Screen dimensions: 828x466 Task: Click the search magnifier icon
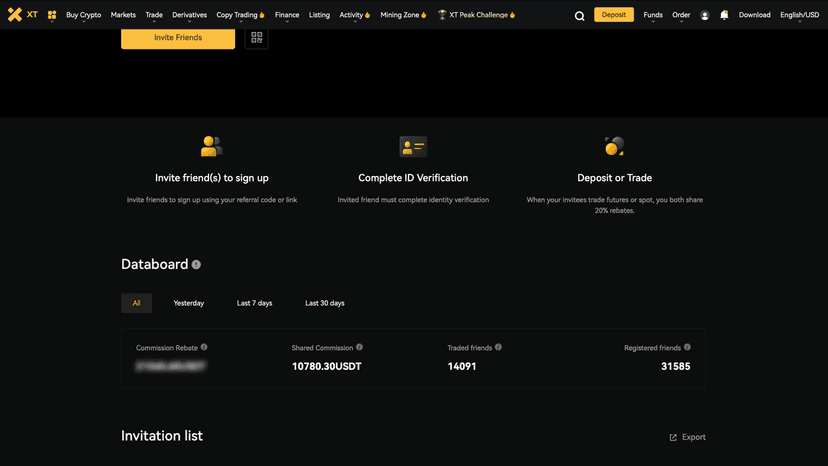click(580, 16)
